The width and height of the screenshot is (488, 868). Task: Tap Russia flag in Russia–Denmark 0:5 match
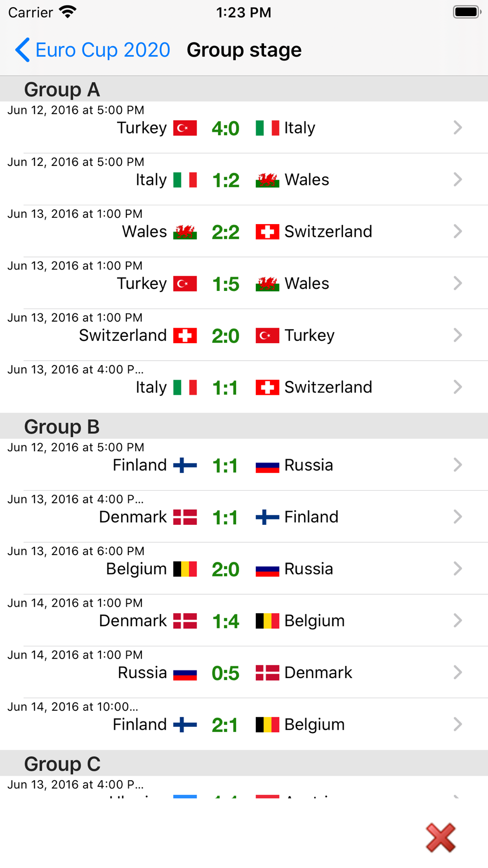(x=185, y=673)
